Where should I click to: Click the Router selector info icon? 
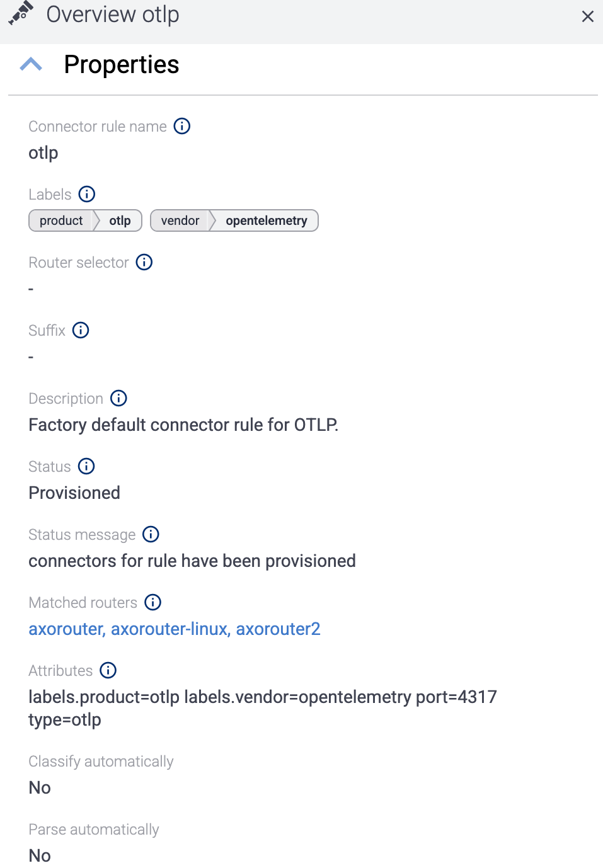pyautogui.click(x=144, y=262)
